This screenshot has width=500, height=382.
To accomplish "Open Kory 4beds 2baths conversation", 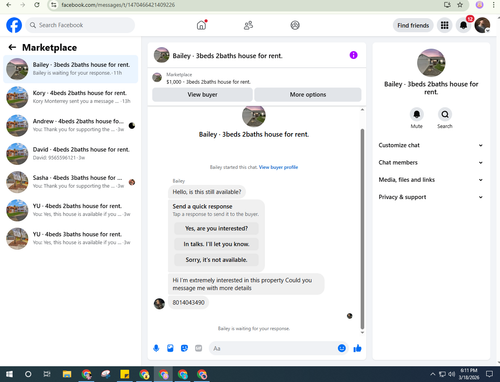I will 71,97.
